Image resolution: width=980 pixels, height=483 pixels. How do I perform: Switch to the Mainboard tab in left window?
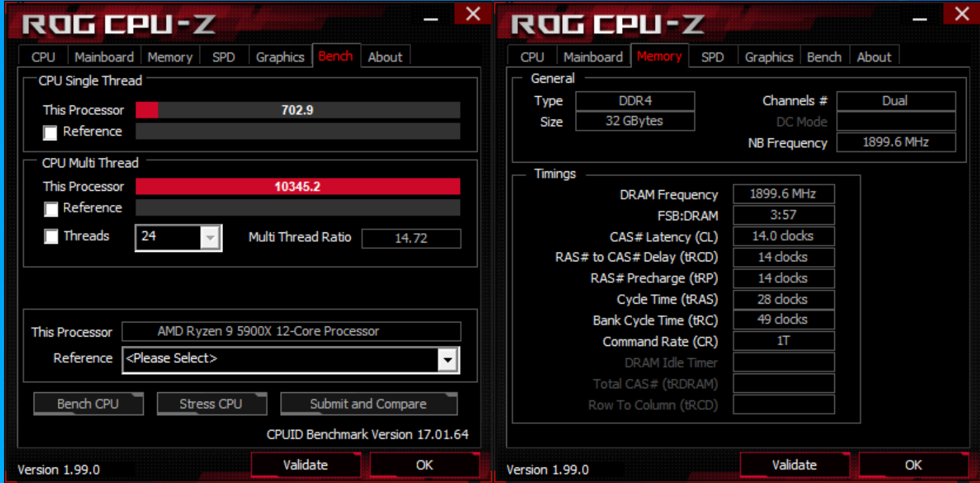104,57
